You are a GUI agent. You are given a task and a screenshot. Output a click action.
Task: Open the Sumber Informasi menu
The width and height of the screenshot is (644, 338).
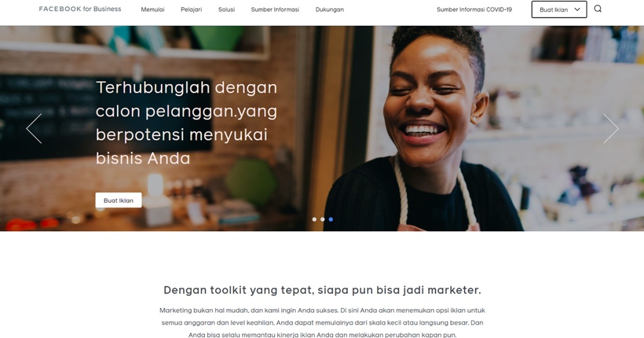click(275, 9)
